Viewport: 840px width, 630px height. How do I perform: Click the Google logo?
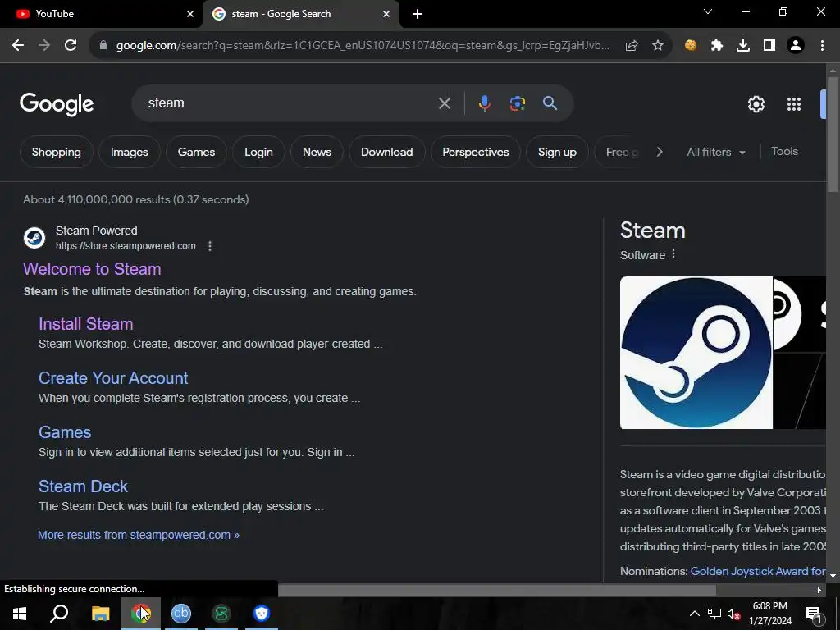pyautogui.click(x=57, y=104)
